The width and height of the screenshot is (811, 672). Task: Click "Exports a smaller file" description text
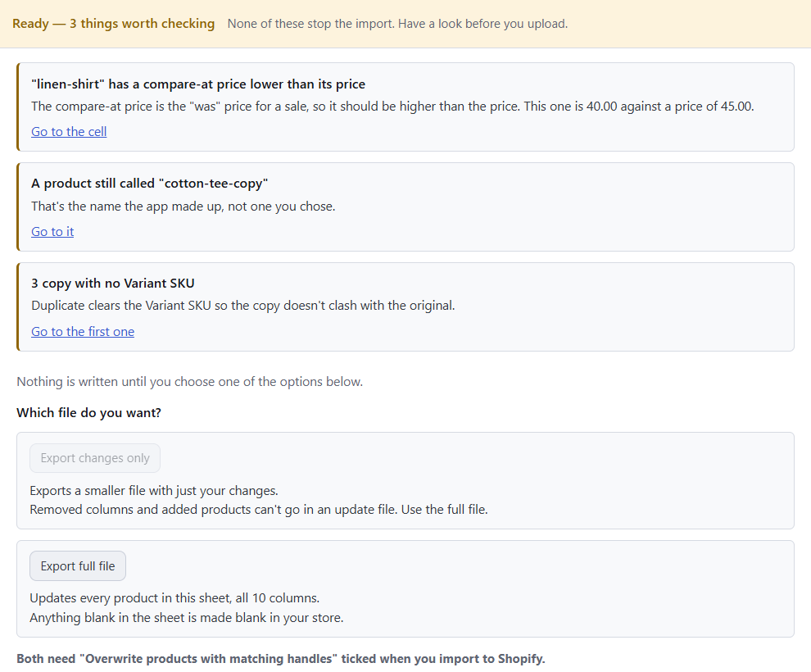[154, 490]
